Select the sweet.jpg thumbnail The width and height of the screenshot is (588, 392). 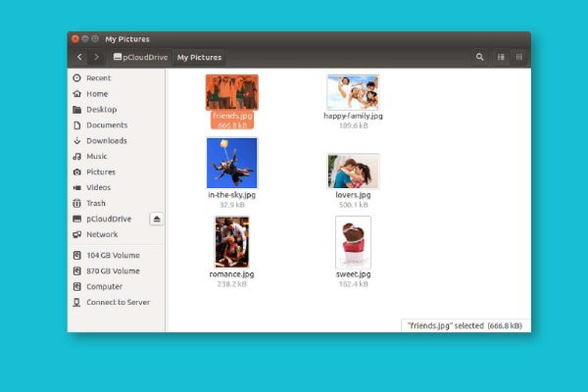[353, 242]
